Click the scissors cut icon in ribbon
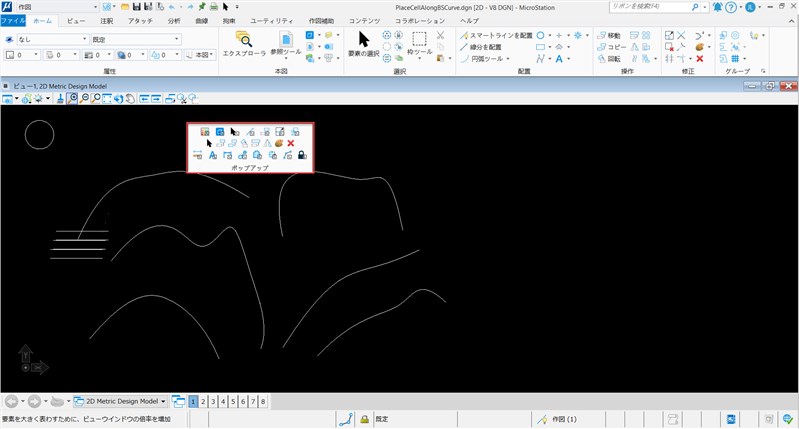This screenshot has height=429, width=799. (440, 35)
